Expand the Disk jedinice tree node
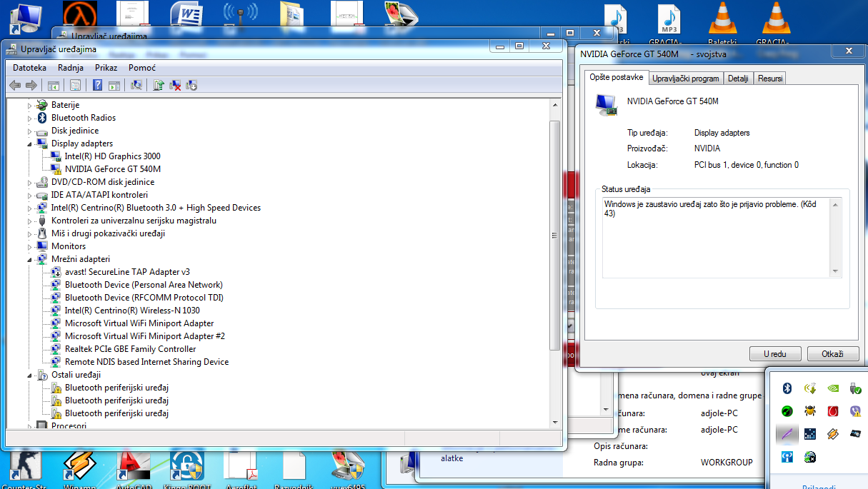 click(30, 131)
